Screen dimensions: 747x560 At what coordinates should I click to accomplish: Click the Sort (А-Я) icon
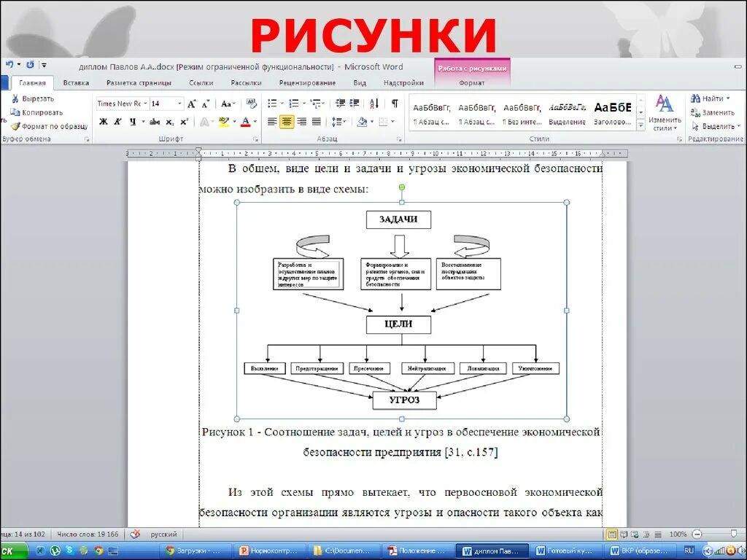374,104
